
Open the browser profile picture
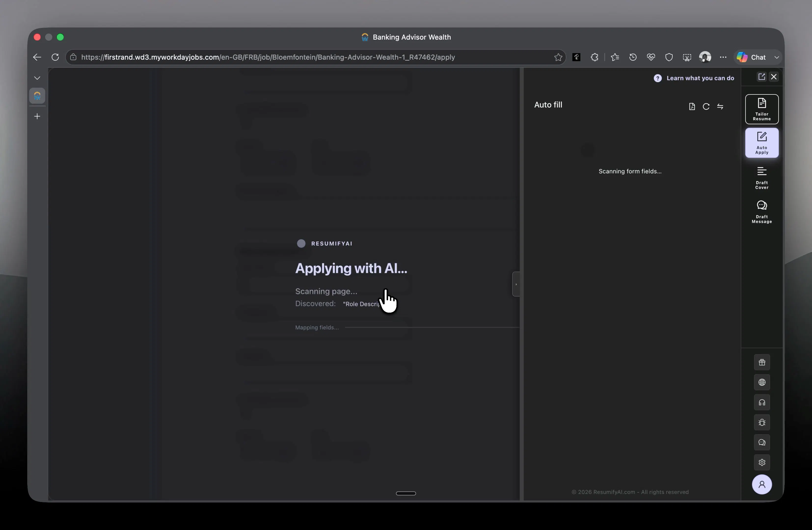click(705, 57)
